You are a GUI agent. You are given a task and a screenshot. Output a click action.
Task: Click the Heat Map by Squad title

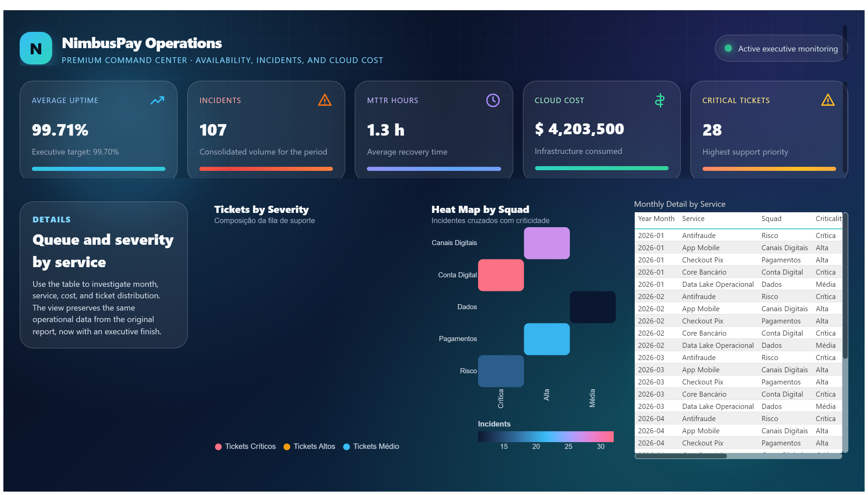coord(480,210)
